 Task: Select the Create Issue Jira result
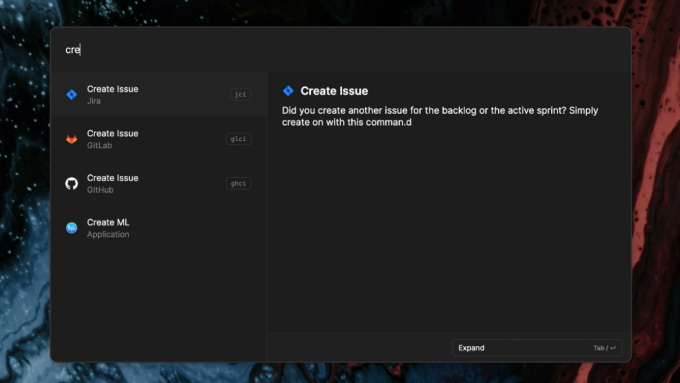(x=158, y=95)
